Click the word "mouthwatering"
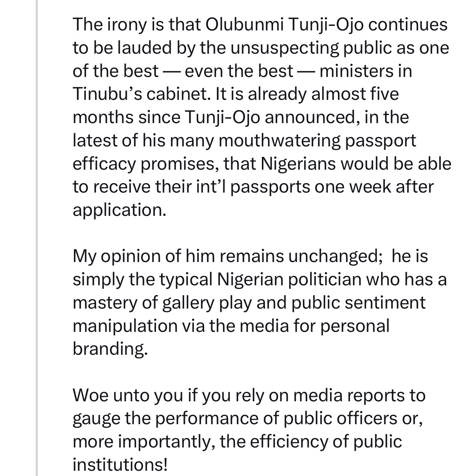The height and width of the screenshot is (476, 466). pyautogui.click(x=281, y=140)
